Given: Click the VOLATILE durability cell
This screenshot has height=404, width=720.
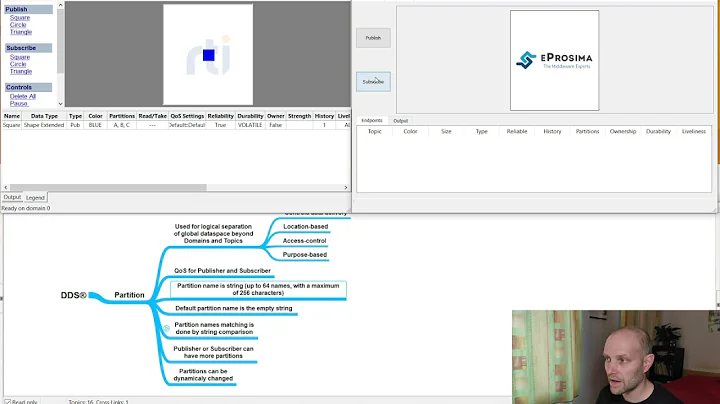Looking at the screenshot, I should pos(250,125).
